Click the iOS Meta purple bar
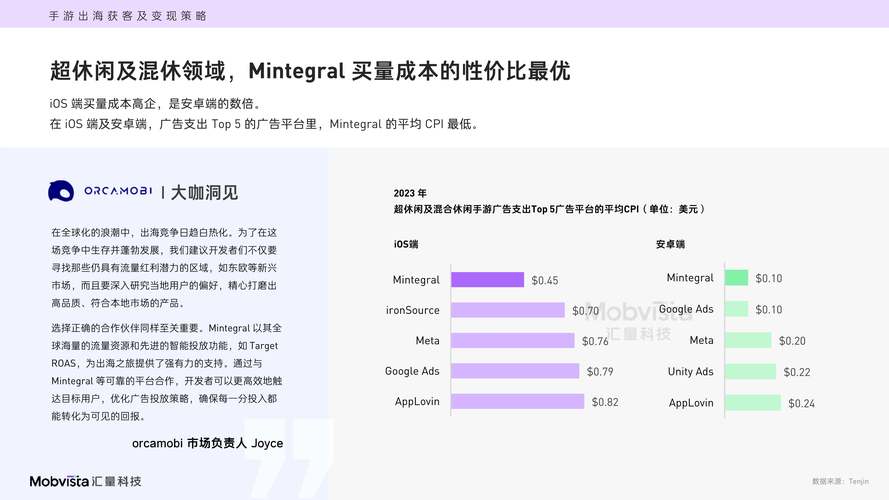 click(513, 340)
